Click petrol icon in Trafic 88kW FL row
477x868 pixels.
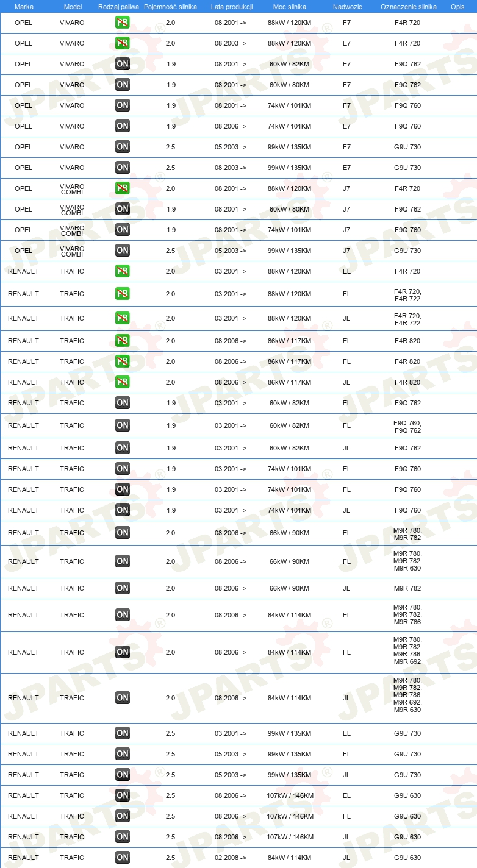tap(123, 294)
